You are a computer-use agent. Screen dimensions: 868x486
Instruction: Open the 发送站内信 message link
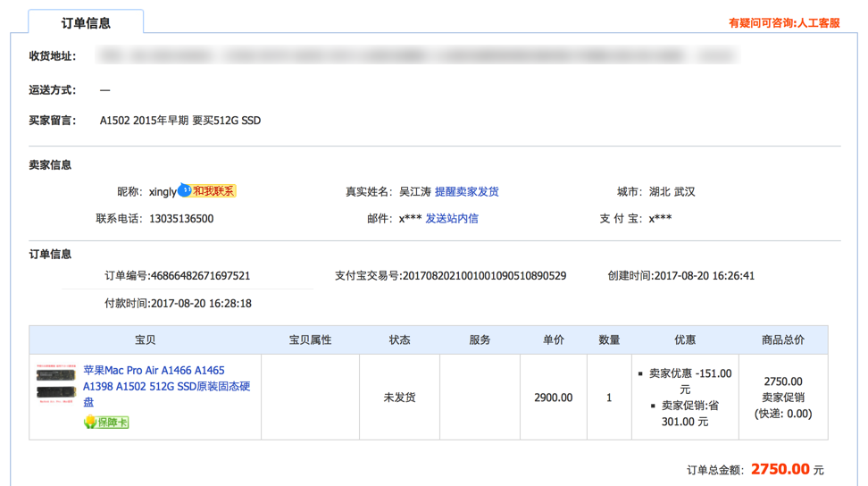click(x=452, y=218)
